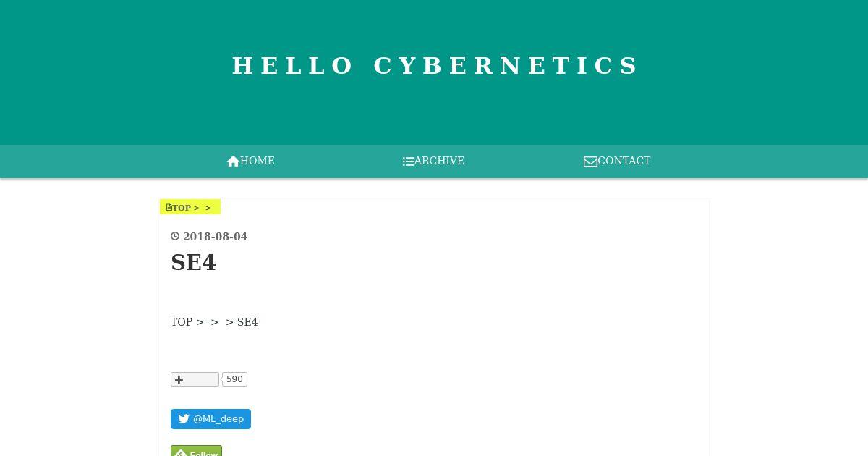The image size is (868, 456).
Task: Click the green Follow button
Action: click(x=196, y=452)
